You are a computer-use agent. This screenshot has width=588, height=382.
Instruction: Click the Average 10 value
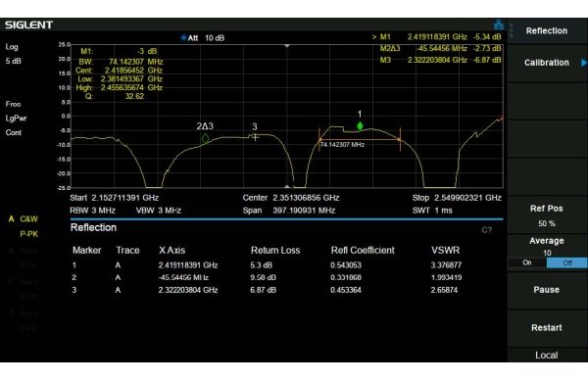tap(547, 253)
